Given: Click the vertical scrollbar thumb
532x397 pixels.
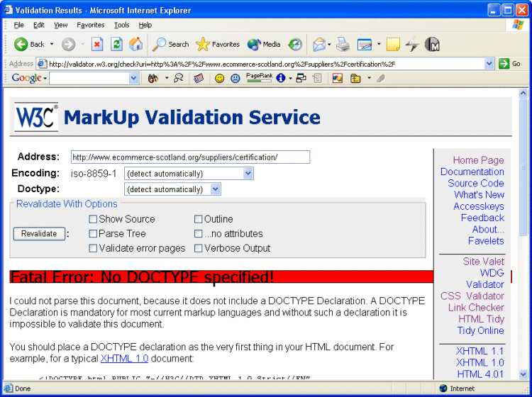Looking at the screenshot, I should point(523,167).
